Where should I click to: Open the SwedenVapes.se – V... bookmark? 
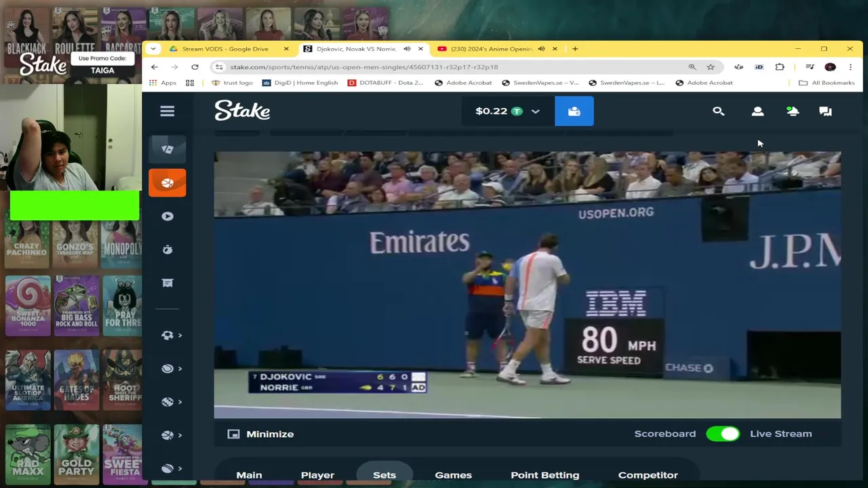(540, 83)
